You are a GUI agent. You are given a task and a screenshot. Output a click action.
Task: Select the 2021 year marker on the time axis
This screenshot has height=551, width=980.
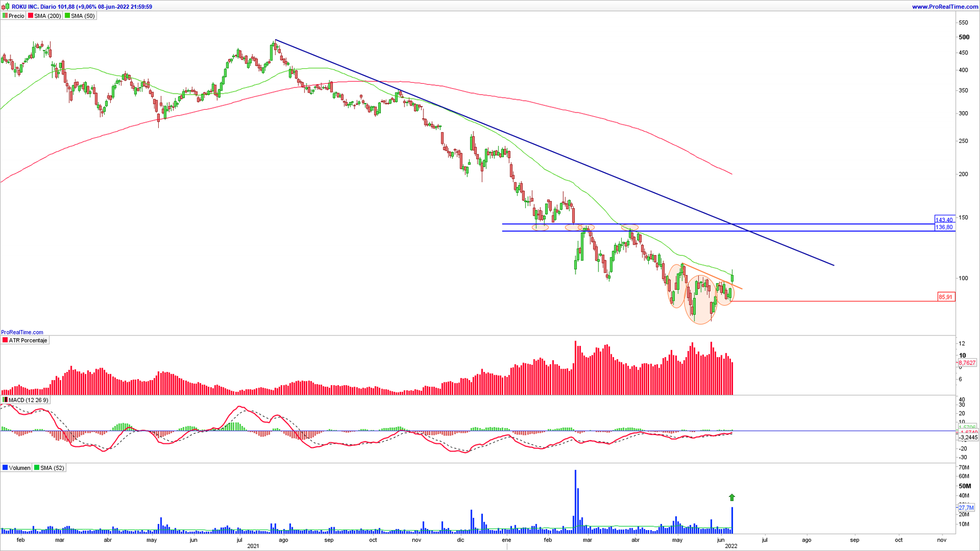click(253, 546)
